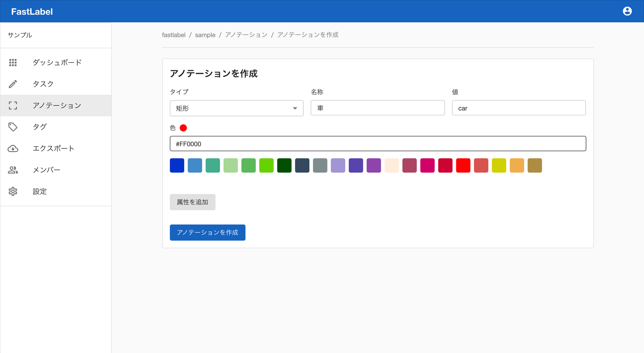The image size is (644, 353).
Task: Select the lavender color swatch
Action: pyautogui.click(x=338, y=166)
